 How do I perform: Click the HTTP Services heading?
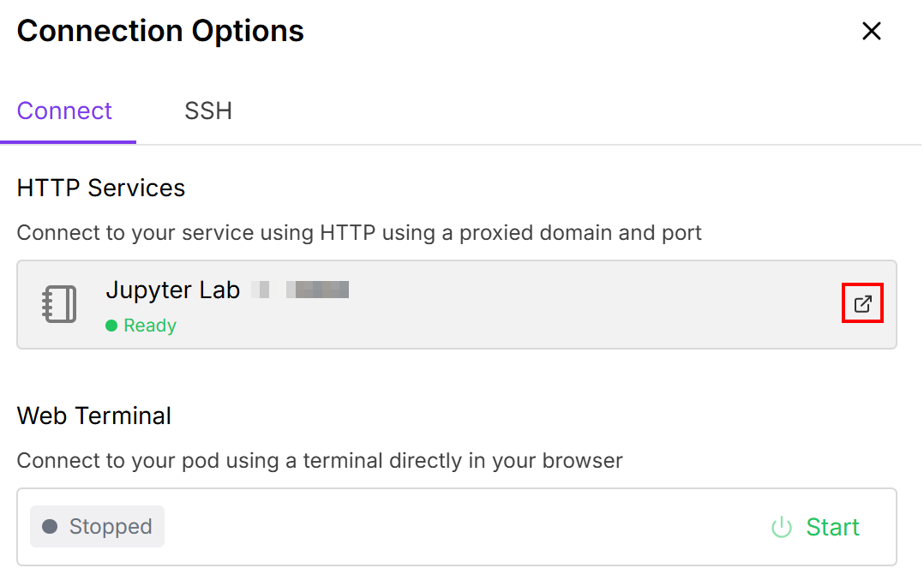pos(101,188)
